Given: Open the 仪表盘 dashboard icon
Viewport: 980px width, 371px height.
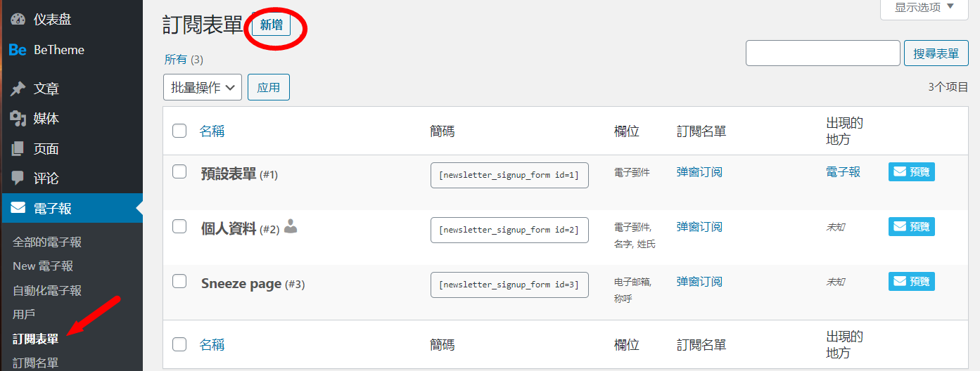Looking at the screenshot, I should click(x=18, y=19).
